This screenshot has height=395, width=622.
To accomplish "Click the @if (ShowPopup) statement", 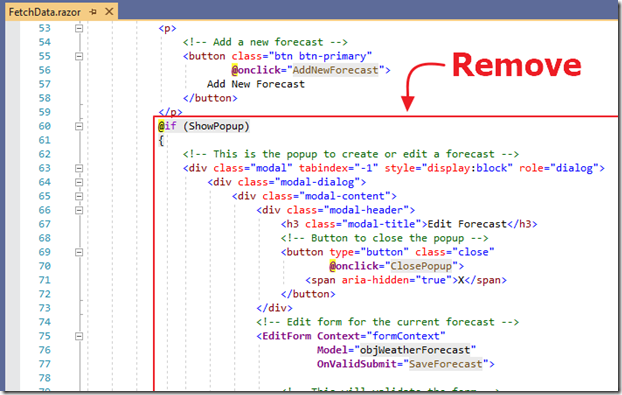I will click(x=204, y=126).
